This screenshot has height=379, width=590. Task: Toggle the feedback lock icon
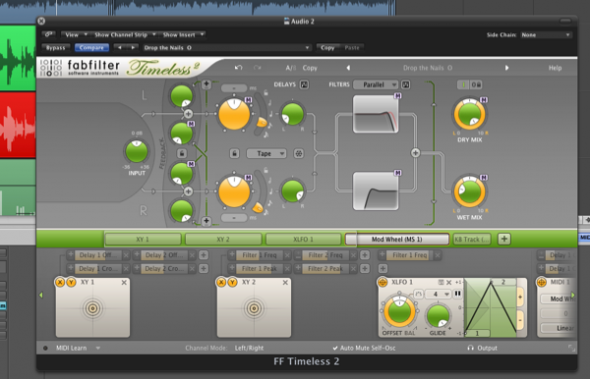182,153
